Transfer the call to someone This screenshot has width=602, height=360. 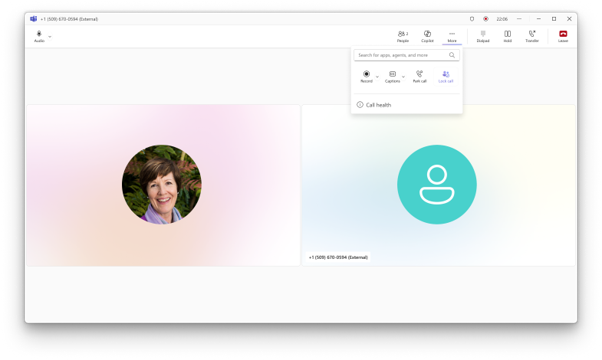(x=532, y=36)
